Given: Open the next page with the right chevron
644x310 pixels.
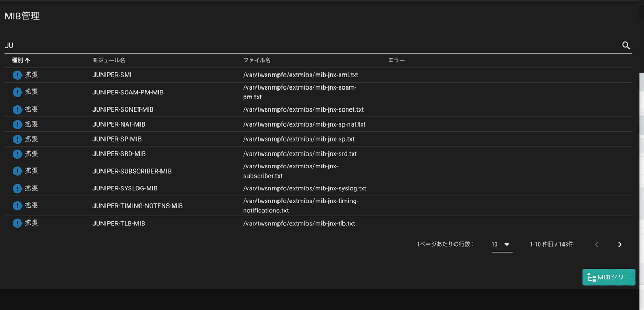Looking at the screenshot, I should (619, 245).
